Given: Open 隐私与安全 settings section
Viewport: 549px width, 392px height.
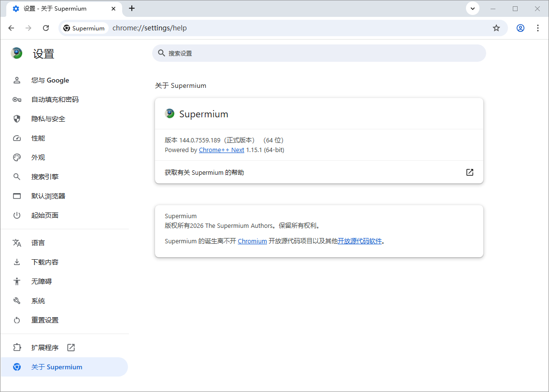Looking at the screenshot, I should (48, 119).
